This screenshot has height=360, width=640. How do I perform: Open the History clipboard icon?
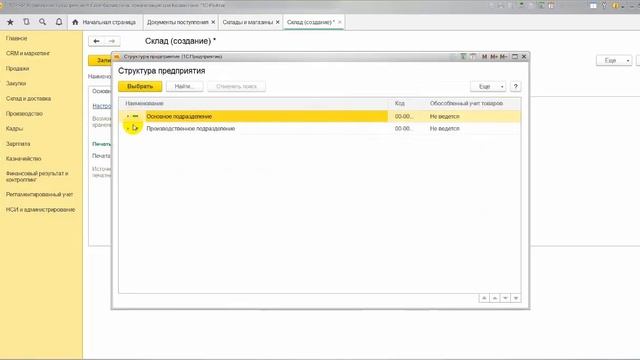pos(26,22)
